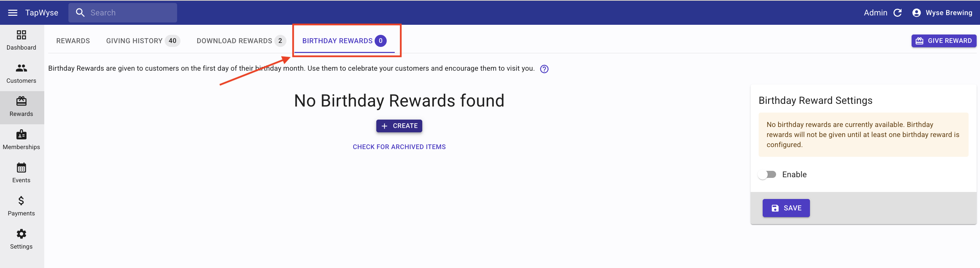The image size is (980, 268).
Task: Select the Birthday Rewards tab
Action: [x=344, y=41]
